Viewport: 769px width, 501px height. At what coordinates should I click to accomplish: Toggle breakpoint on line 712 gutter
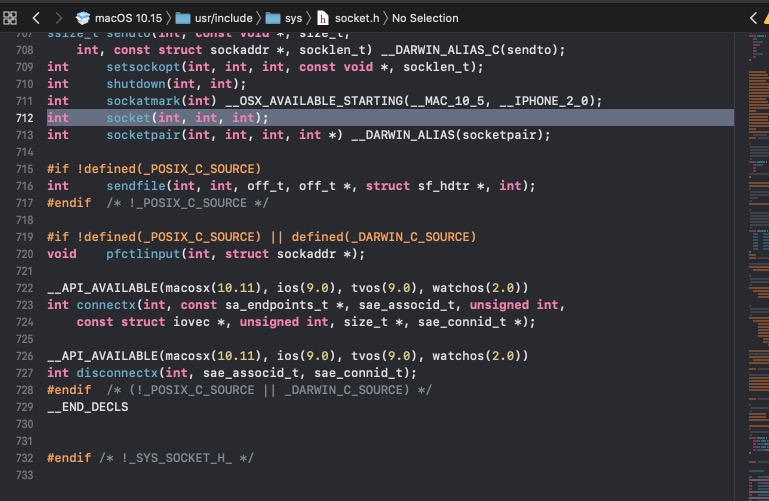click(20, 118)
